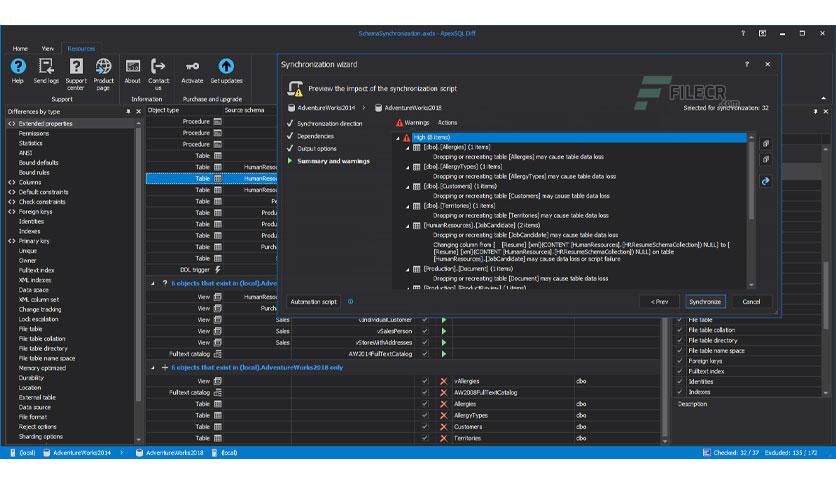Go to the Dependencies wizard step
The image size is (836, 484).
315,136
